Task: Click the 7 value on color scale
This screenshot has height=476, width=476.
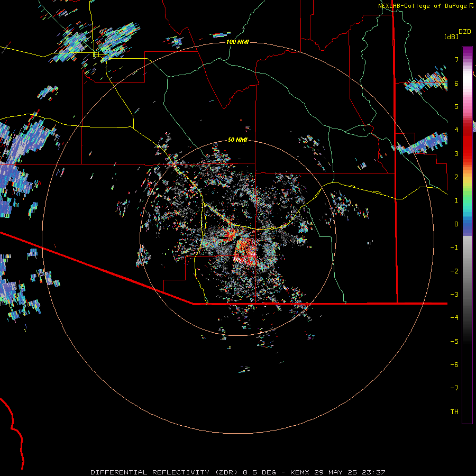Action: [456, 59]
